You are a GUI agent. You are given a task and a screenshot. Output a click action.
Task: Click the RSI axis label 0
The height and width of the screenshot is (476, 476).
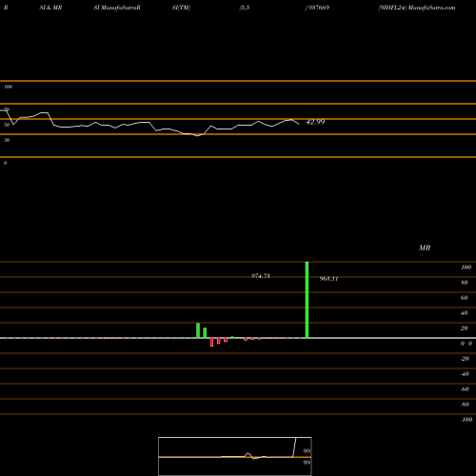tap(5, 163)
